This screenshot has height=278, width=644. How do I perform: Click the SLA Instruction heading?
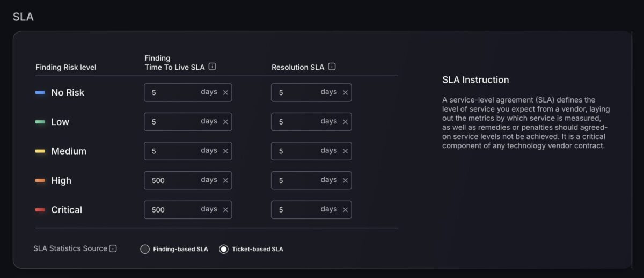pyautogui.click(x=475, y=80)
